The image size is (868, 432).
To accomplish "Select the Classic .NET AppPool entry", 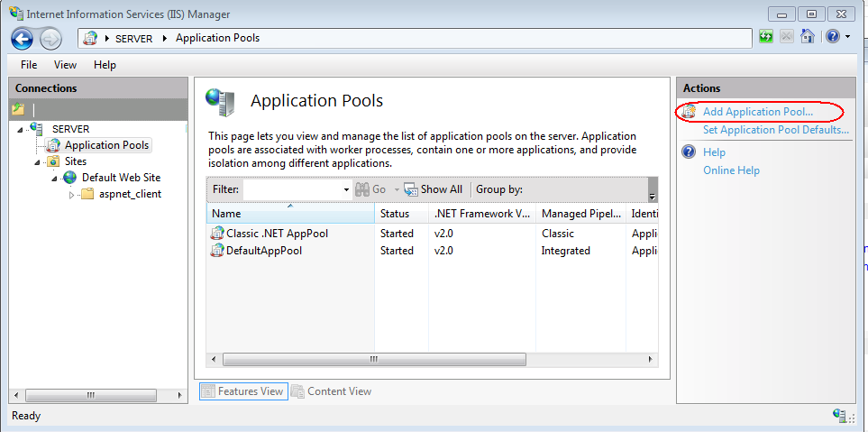I will tap(277, 234).
